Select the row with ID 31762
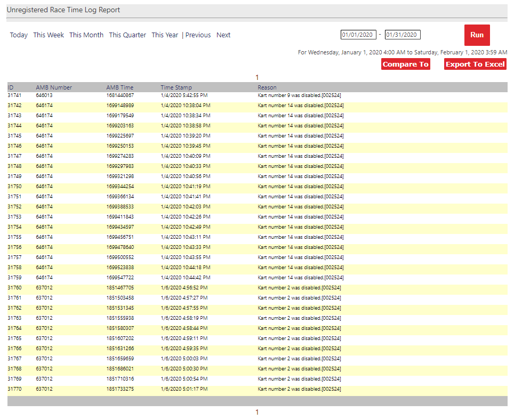Screen dimensions: 514x420 coord(258,309)
